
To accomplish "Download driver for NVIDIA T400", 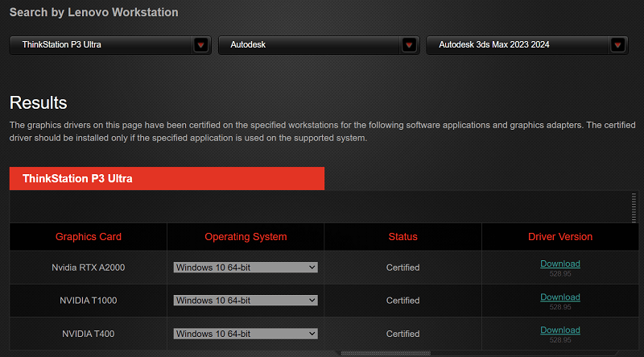I will click(x=560, y=330).
